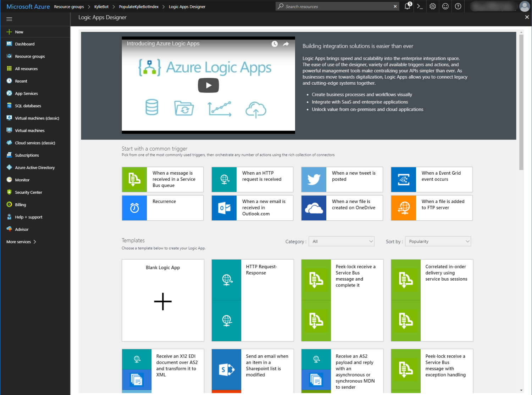
Task: Click Microsoft Azure portal logo
Action: [x=28, y=7]
